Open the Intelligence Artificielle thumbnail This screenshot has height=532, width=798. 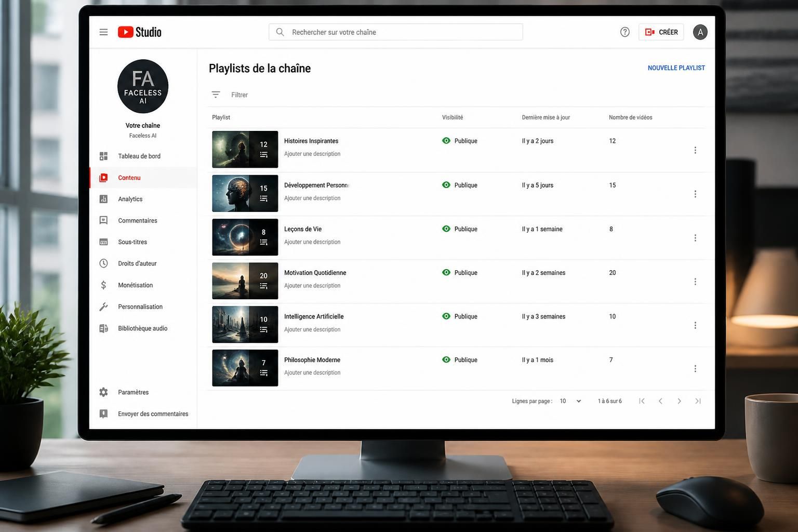(245, 325)
